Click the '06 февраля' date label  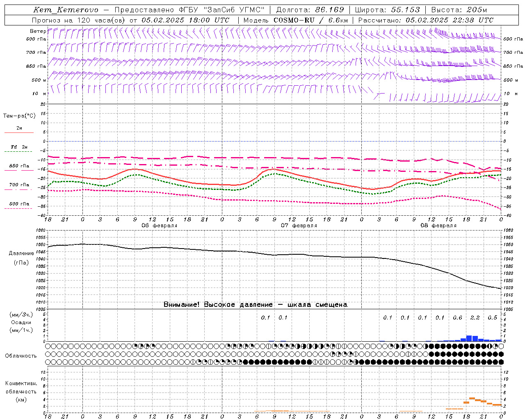pyautogui.click(x=159, y=226)
